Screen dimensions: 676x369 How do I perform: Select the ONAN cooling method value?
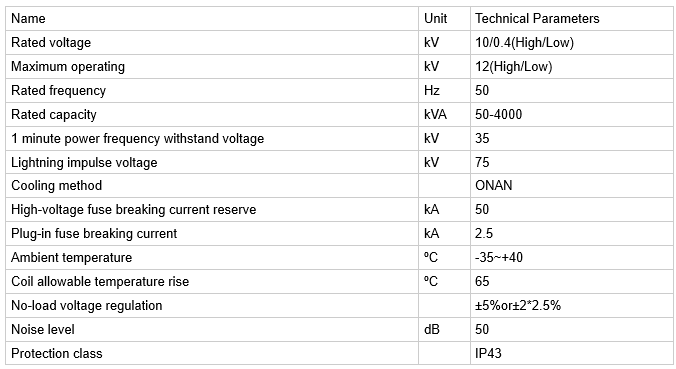(x=494, y=186)
